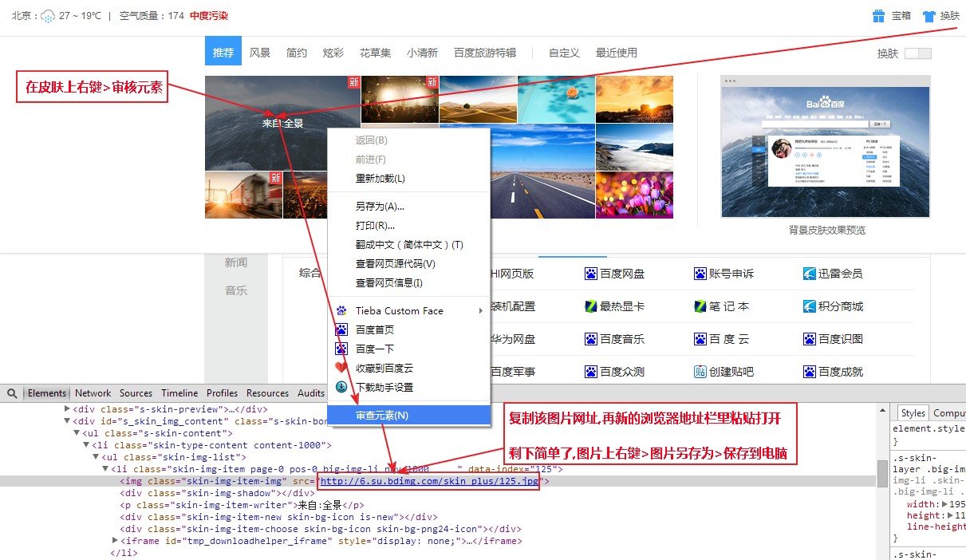This screenshot has width=966, height=560.
Task: Switch to the 风景 skin category tab
Action: (x=261, y=51)
